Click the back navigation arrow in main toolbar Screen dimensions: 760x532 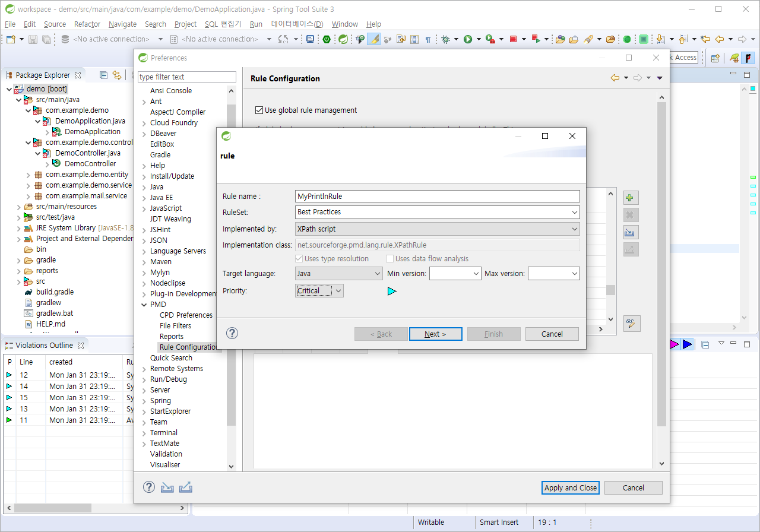click(x=720, y=39)
